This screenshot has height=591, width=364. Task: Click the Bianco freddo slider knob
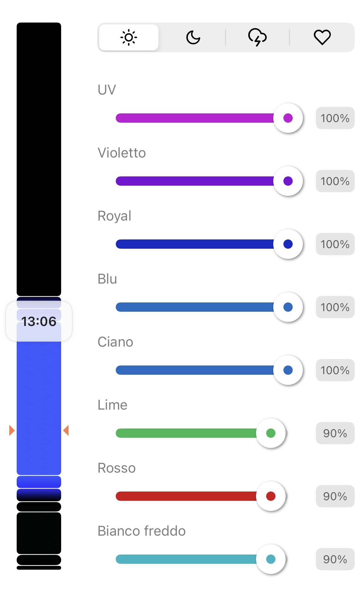[x=271, y=559]
